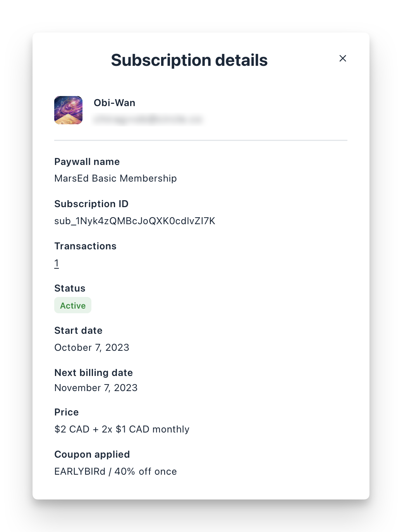Click the Next billing date heading

[93, 372]
